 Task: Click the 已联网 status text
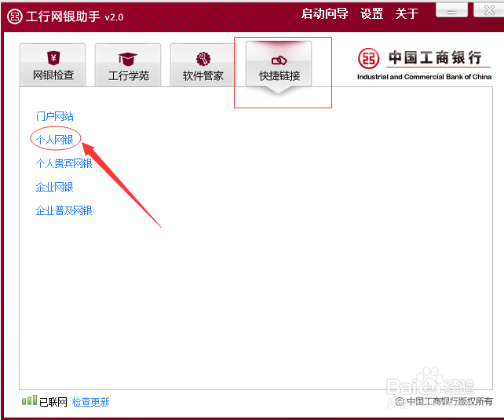pyautogui.click(x=53, y=402)
